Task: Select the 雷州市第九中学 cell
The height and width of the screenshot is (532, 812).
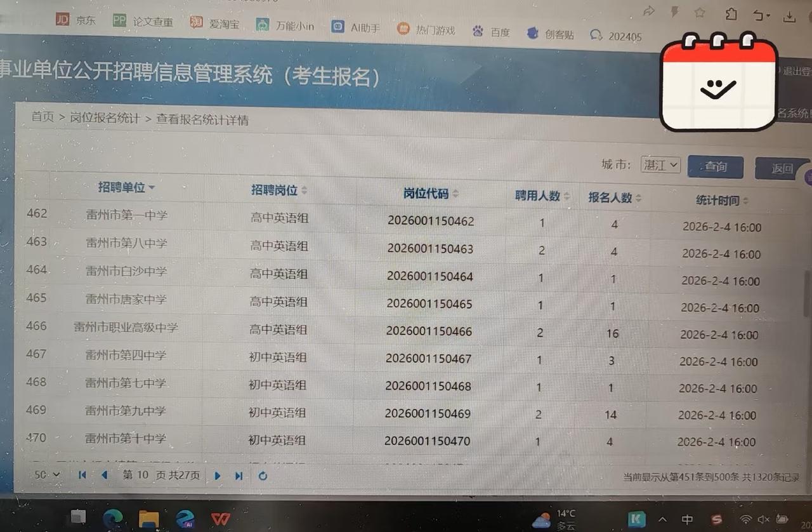Action: [x=126, y=411]
